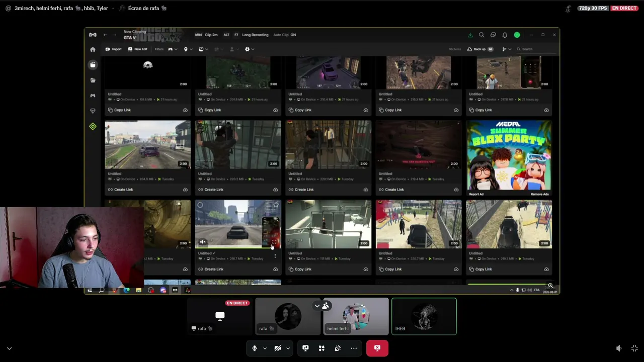This screenshot has width=644, height=362.
Task: Adjust Discord stream volume speaker icon
Action: [x=619, y=348]
